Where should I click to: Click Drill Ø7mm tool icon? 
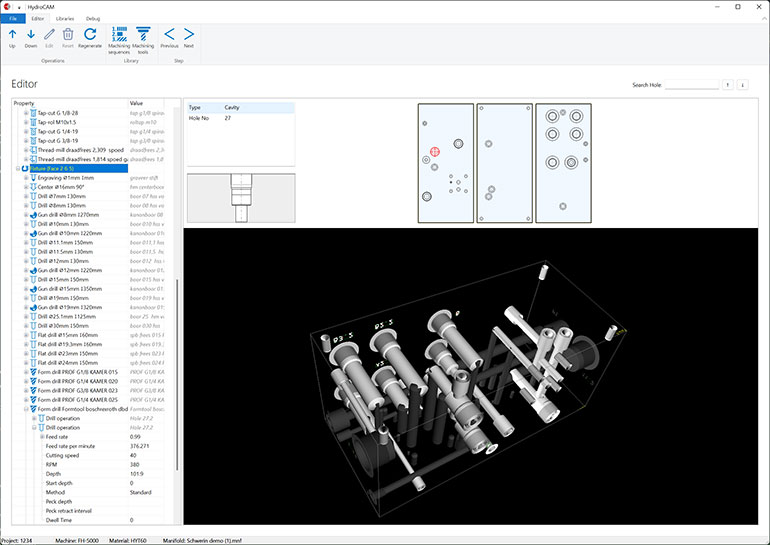(33, 196)
